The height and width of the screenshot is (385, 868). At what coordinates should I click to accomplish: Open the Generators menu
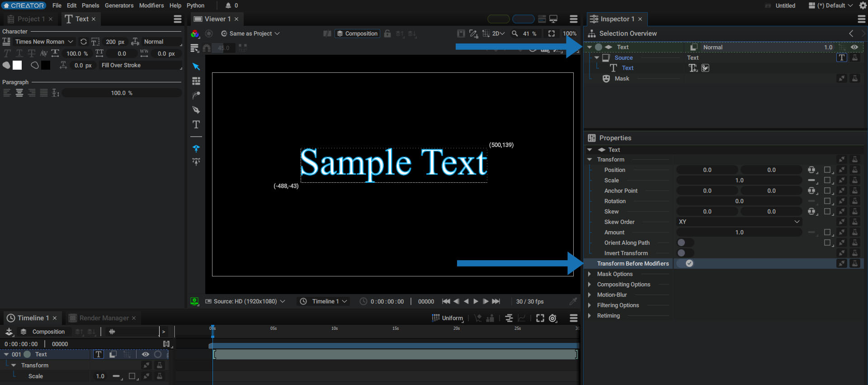coord(119,5)
